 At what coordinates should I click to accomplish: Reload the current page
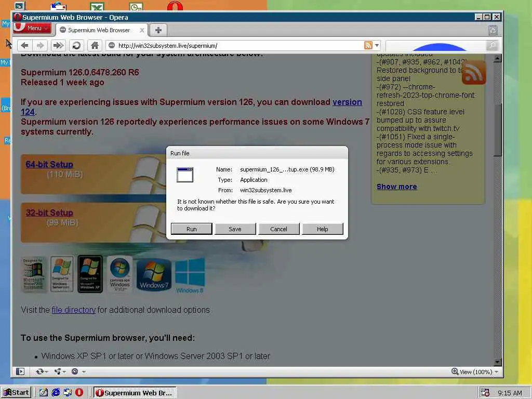tap(76, 46)
